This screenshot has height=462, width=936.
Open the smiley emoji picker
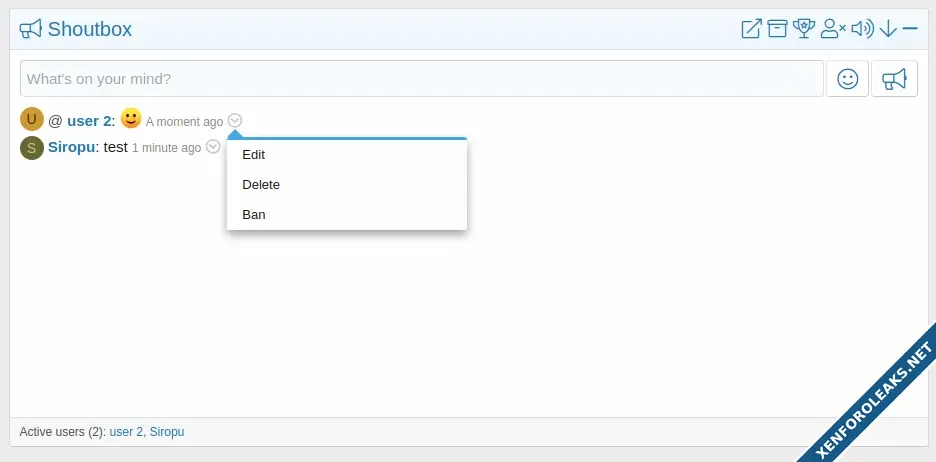point(848,79)
